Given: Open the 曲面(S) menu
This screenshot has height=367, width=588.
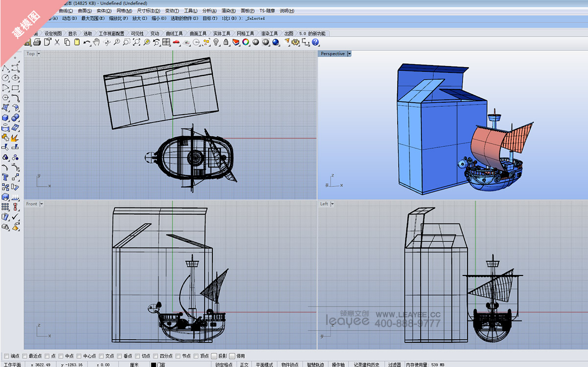Looking at the screenshot, I should click(85, 11).
